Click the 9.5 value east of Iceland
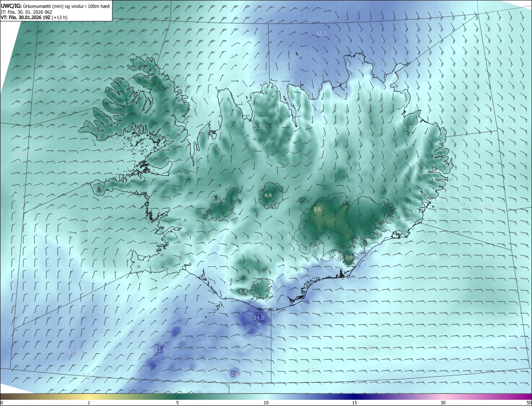The height and width of the screenshot is (406, 532). click(x=488, y=206)
